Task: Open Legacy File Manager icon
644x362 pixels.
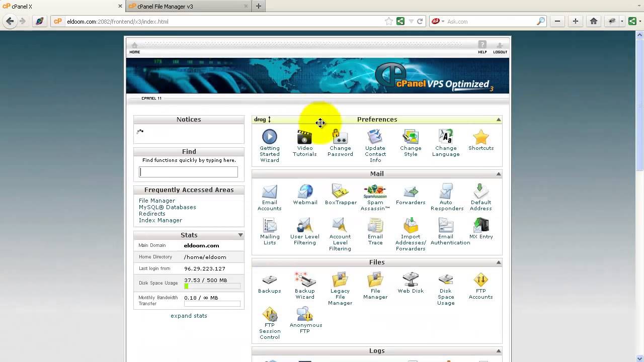Action: tap(340, 280)
